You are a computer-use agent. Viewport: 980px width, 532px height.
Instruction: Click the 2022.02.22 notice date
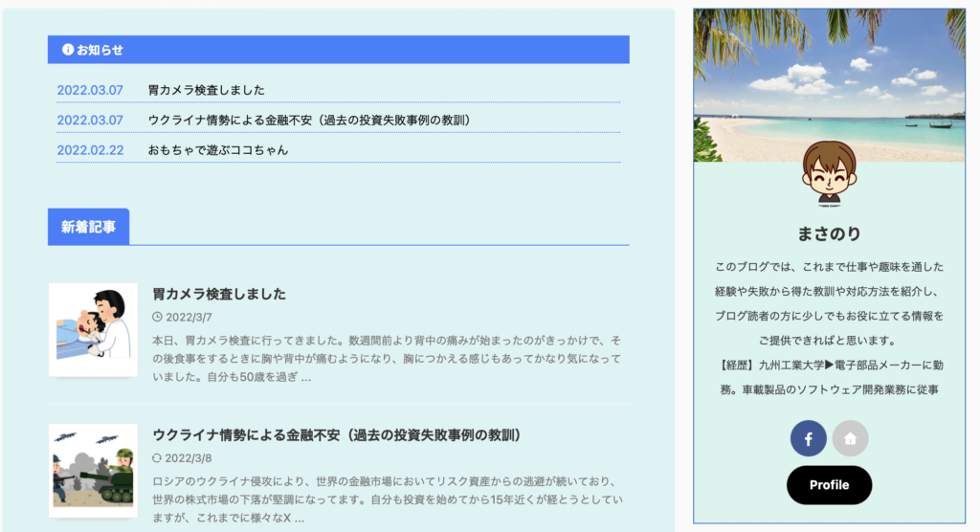click(90, 150)
